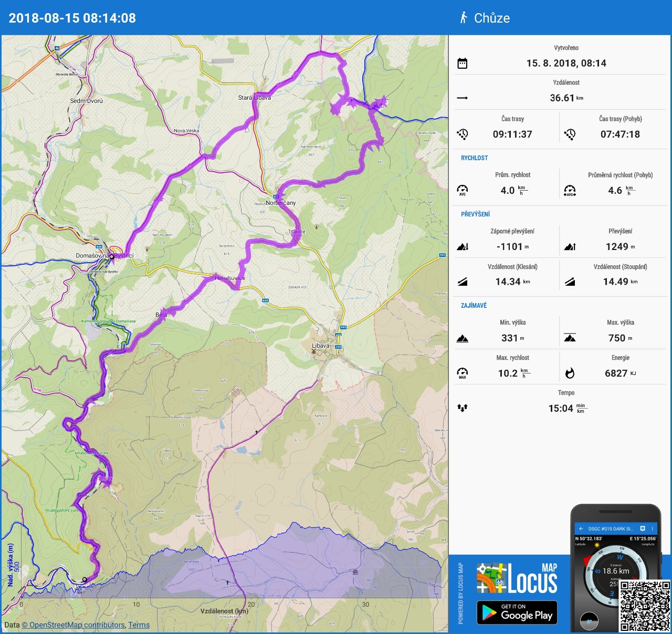This screenshot has width=672, height=634.
Task: Click the average speed gauge icon beside 4.0
Action: tap(462, 190)
